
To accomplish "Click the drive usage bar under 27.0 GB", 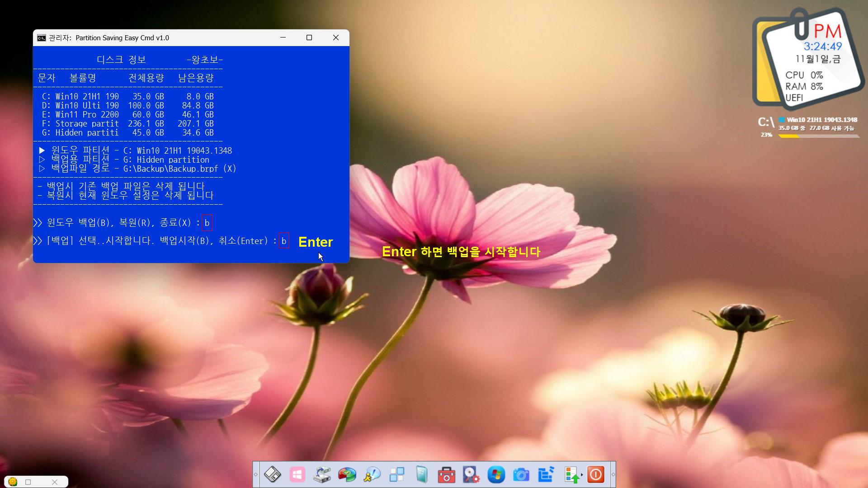I will pyautogui.click(x=818, y=136).
